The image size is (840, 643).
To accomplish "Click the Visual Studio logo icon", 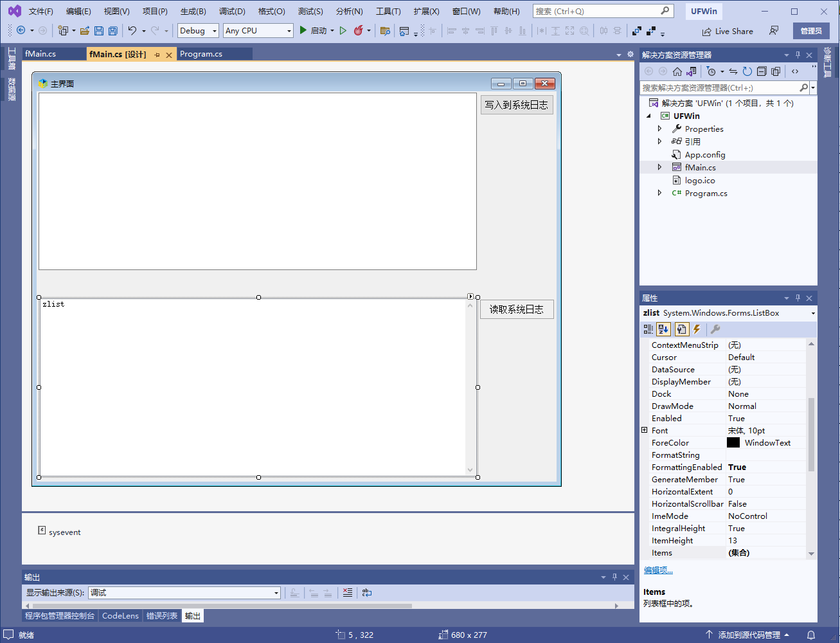I will 14,11.
